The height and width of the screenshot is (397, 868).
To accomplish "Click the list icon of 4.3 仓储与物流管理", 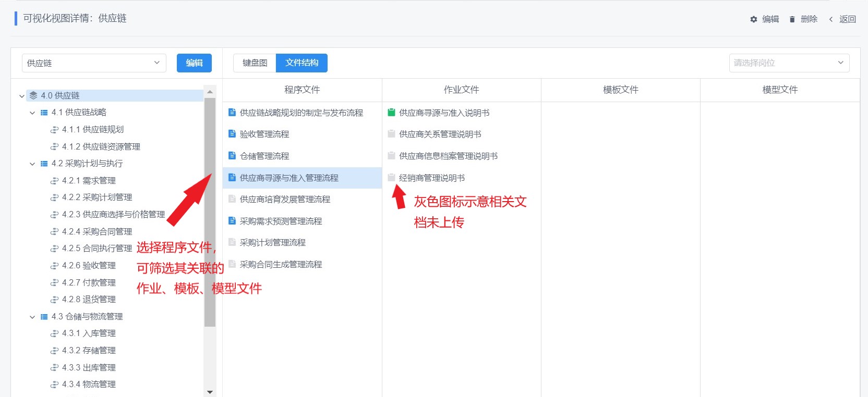I will 44,317.
